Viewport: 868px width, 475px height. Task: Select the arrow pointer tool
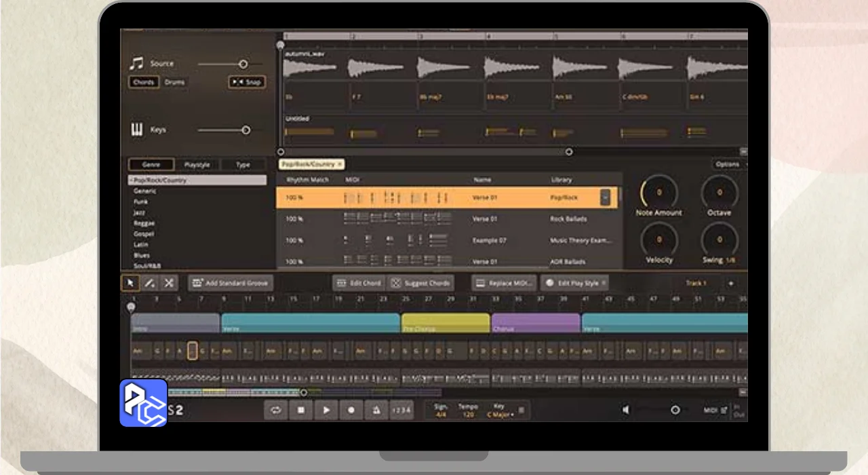coord(130,283)
